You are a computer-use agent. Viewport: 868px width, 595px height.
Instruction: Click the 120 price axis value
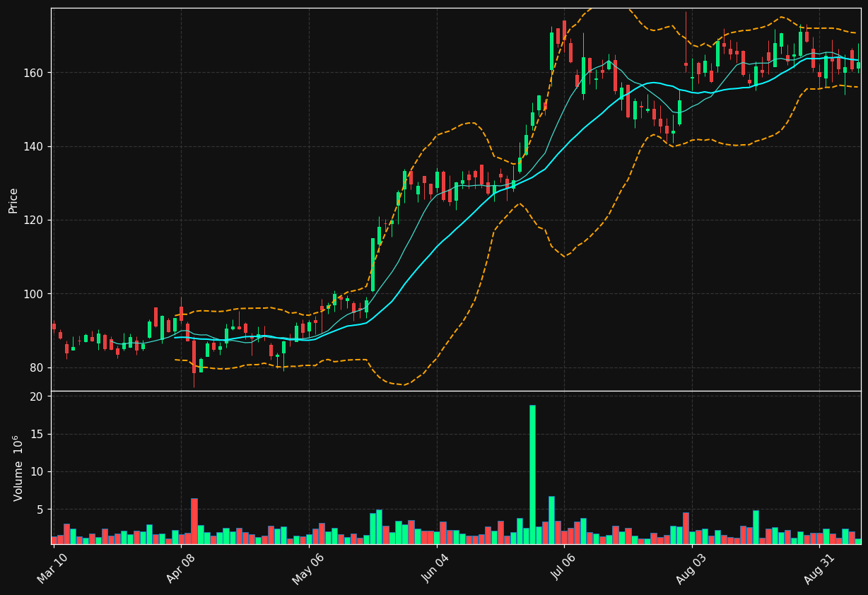coord(33,220)
